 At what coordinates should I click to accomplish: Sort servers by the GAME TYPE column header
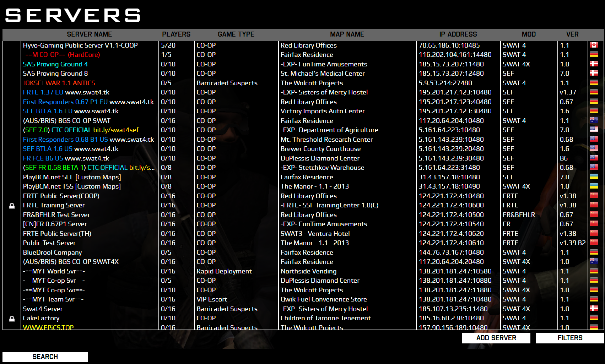236,34
